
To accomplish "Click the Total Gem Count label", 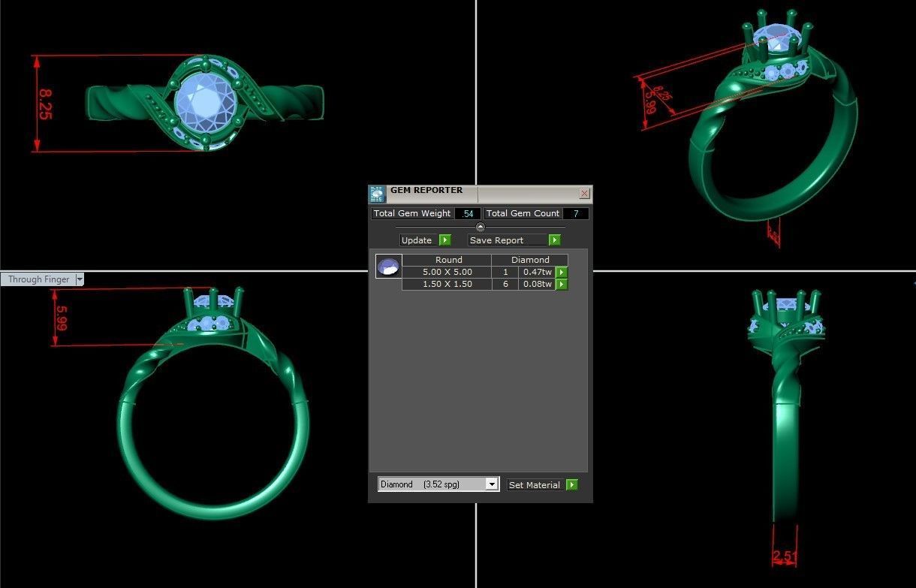I will point(523,214).
